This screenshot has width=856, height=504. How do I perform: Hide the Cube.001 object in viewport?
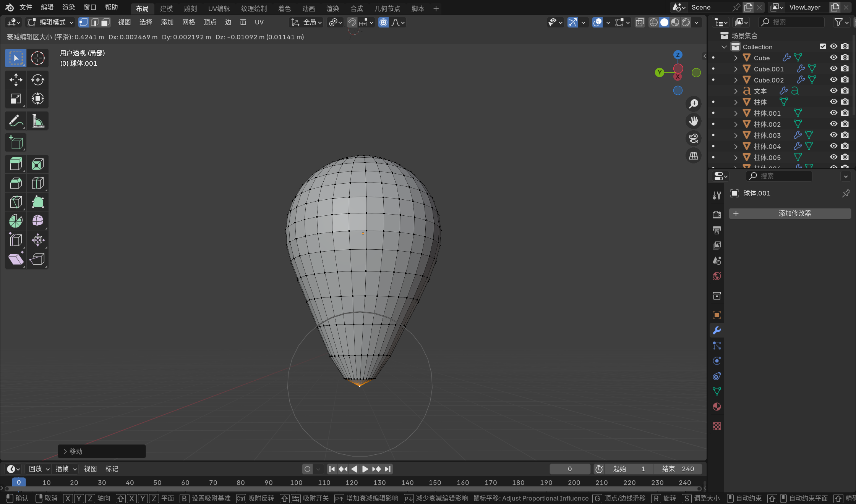tap(833, 69)
